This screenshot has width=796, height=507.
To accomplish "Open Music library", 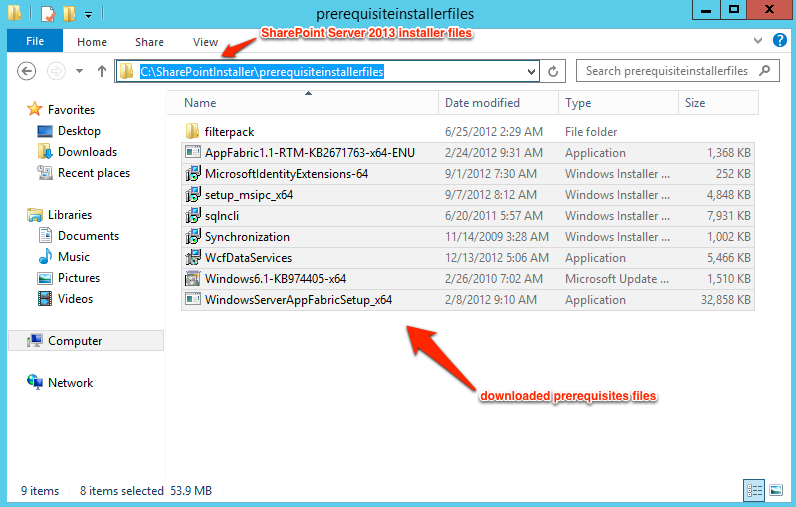I will 73,257.
